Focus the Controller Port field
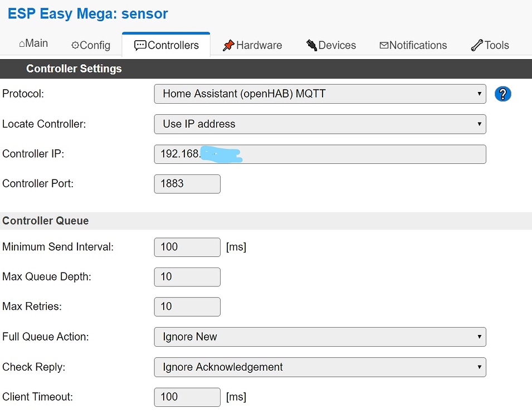Viewport: 532px width, 418px height. click(x=187, y=184)
